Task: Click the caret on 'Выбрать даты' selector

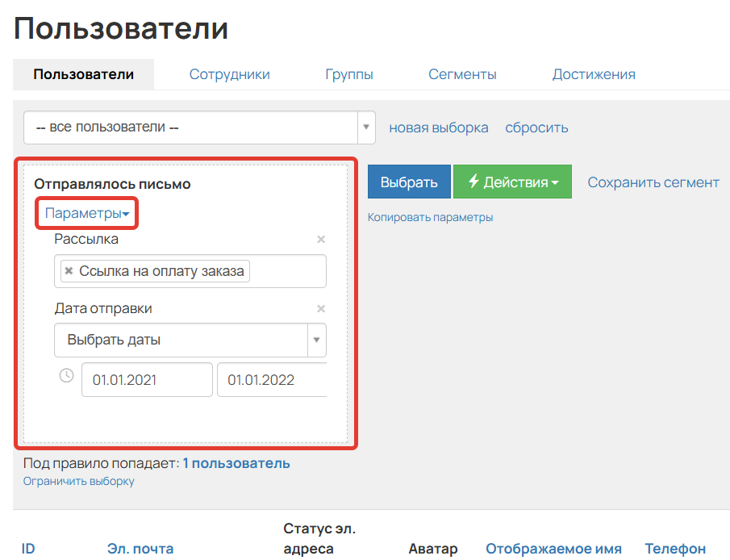Action: point(317,340)
